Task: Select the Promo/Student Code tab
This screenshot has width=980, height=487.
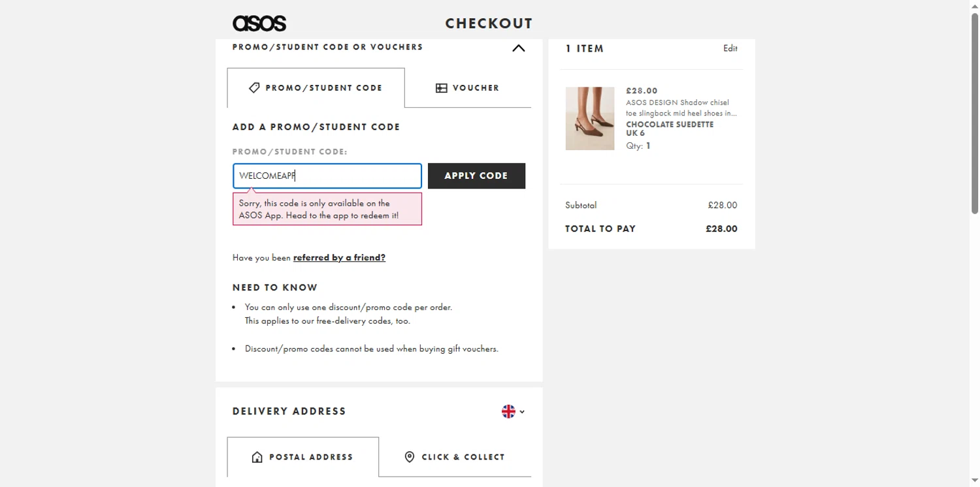Action: (x=316, y=87)
